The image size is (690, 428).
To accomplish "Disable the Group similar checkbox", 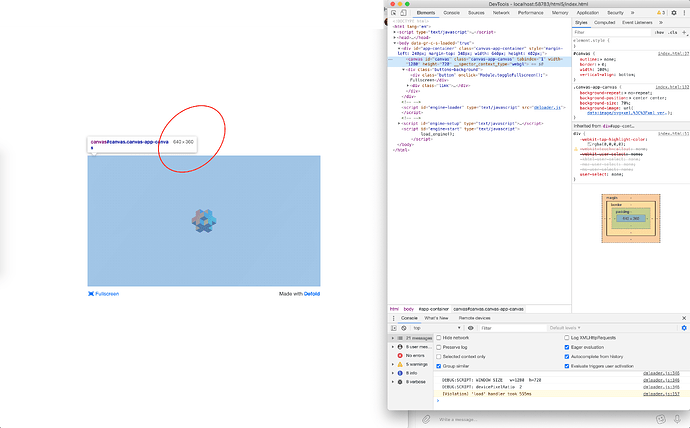I will click(439, 366).
